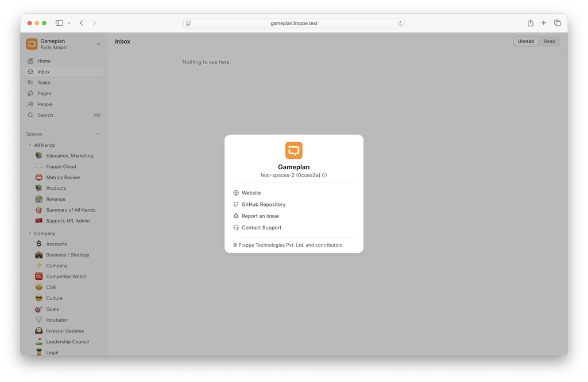588x382 pixels.
Task: Click the globe icon beside Website
Action: point(235,193)
